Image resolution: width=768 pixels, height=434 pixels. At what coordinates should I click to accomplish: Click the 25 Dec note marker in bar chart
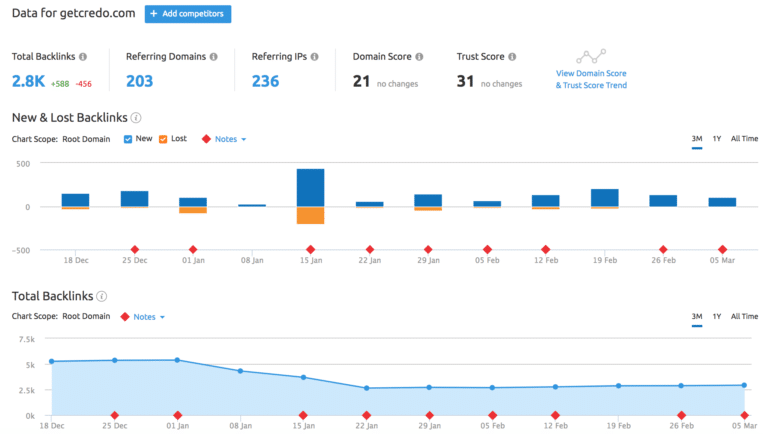pos(135,250)
